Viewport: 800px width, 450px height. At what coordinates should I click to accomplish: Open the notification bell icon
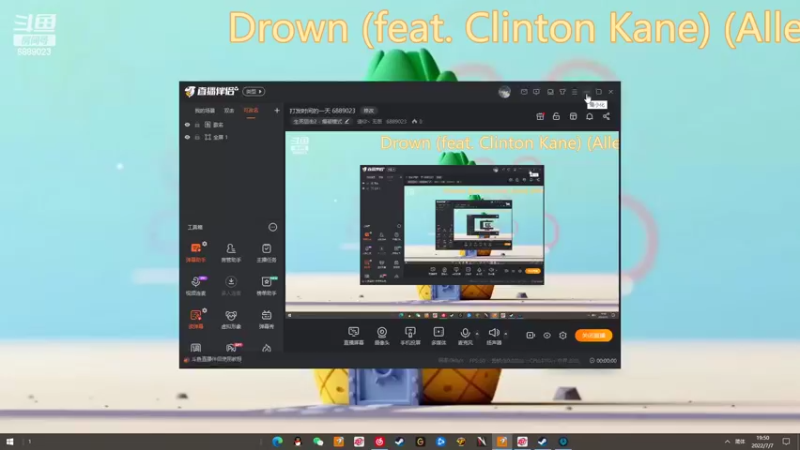[590, 116]
